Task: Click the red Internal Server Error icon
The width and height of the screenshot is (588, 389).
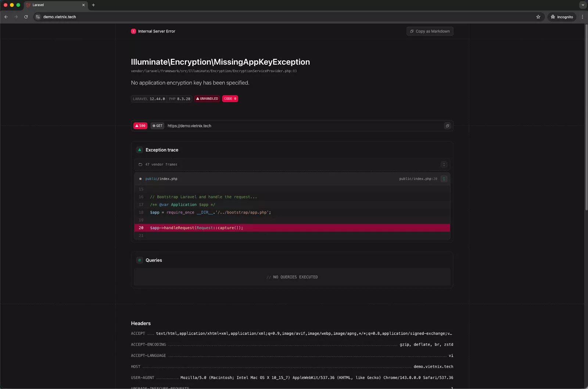Action: [133, 32]
